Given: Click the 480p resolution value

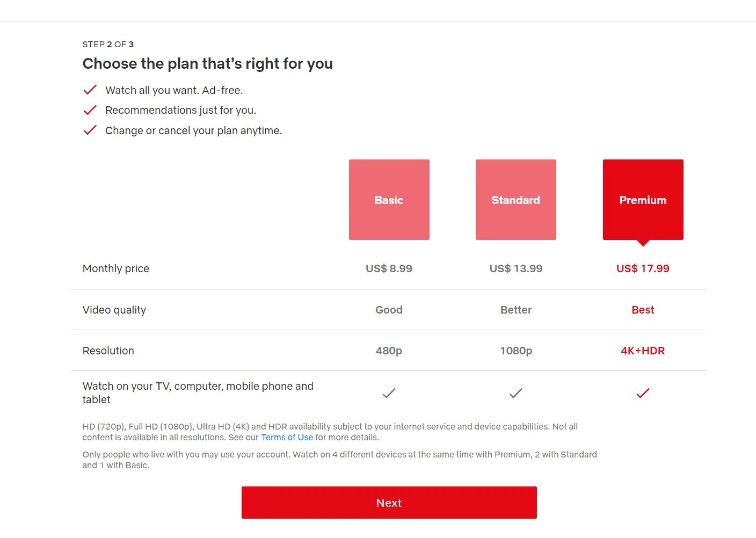Looking at the screenshot, I should [389, 351].
